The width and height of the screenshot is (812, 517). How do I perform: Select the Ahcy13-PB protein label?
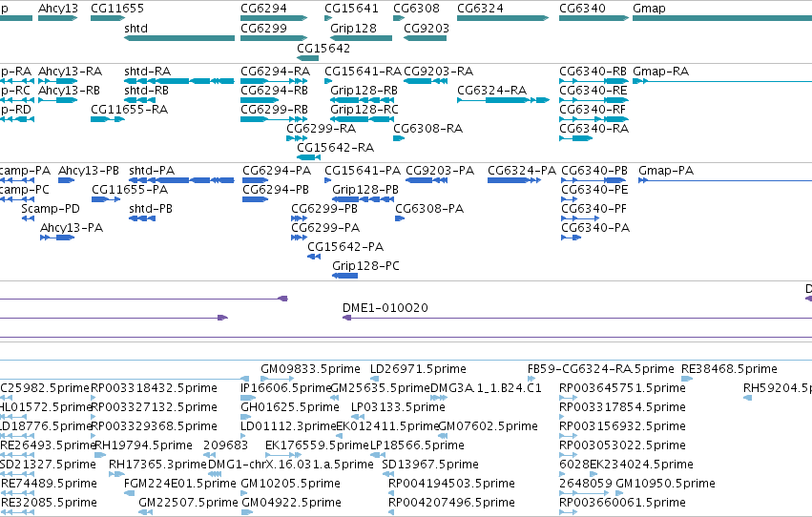[x=89, y=171]
